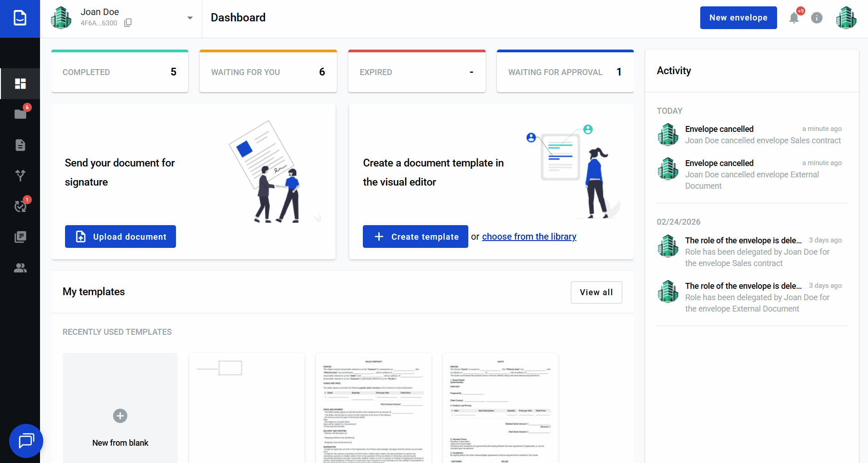Click the New envelope button
868x463 pixels.
pos(738,18)
